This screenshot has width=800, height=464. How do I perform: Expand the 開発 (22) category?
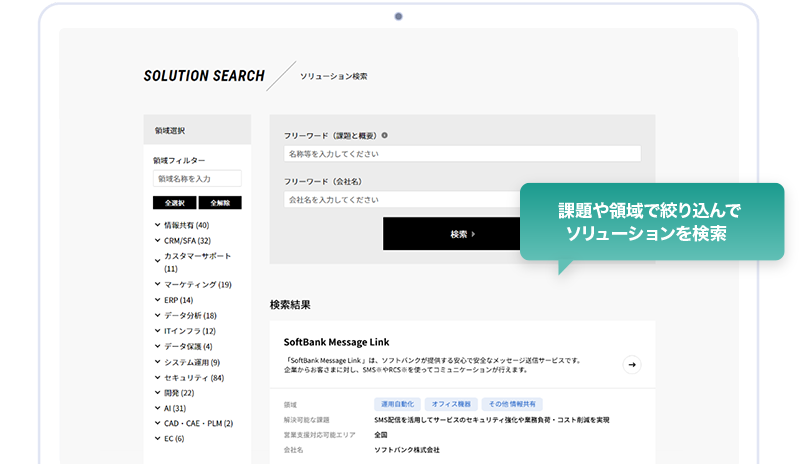pyautogui.click(x=157, y=393)
